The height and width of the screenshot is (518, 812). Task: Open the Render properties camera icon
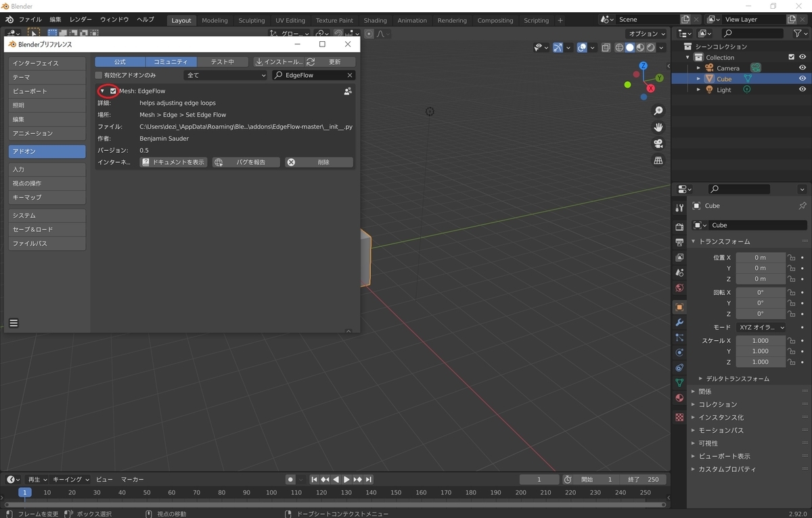point(679,226)
